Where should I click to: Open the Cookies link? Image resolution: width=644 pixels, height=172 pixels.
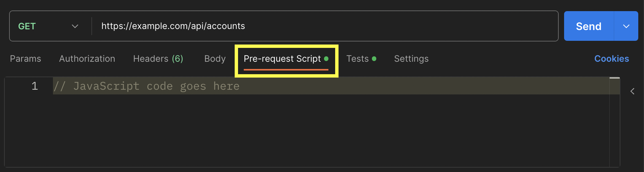[x=612, y=59]
